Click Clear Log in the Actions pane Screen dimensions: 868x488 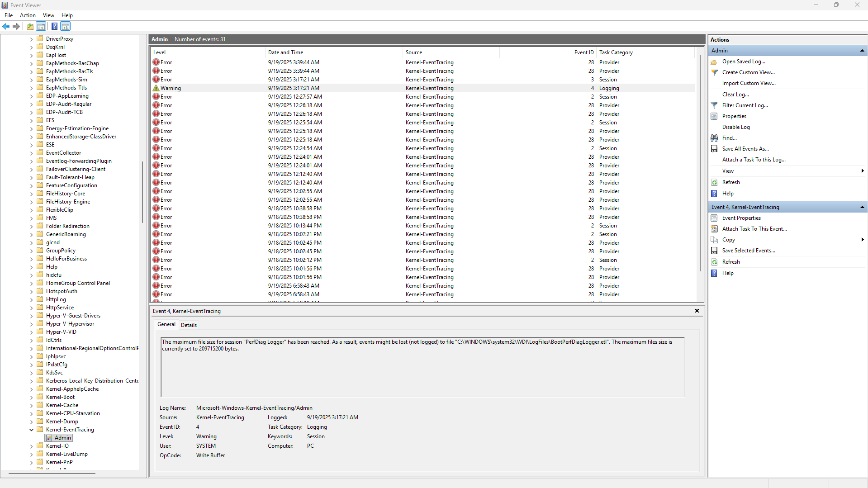point(735,94)
